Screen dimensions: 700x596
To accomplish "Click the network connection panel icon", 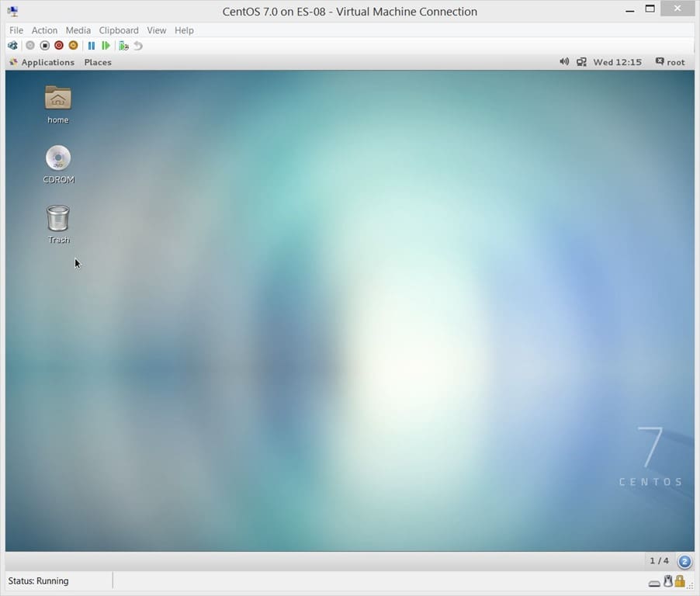I will tap(581, 62).
